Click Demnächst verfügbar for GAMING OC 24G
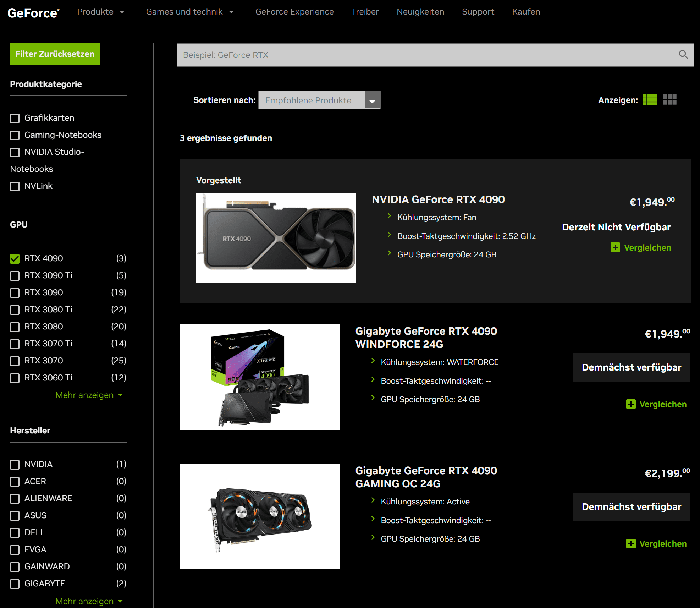The image size is (700, 608). 632,507
